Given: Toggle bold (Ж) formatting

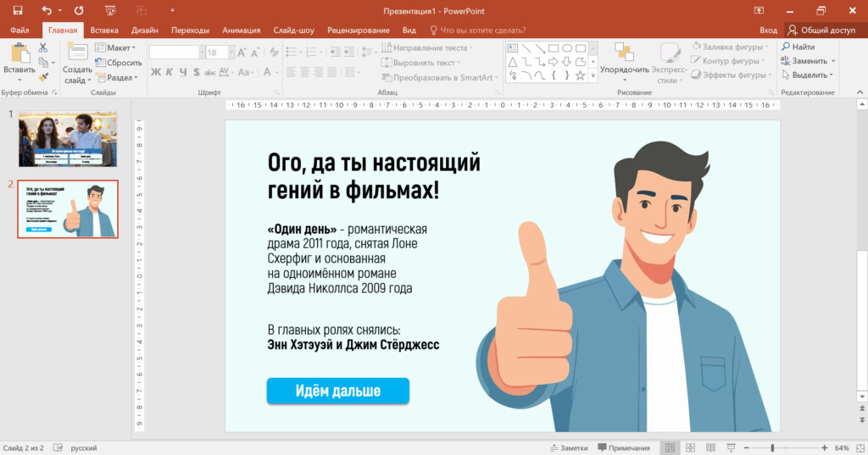Looking at the screenshot, I should tap(156, 72).
